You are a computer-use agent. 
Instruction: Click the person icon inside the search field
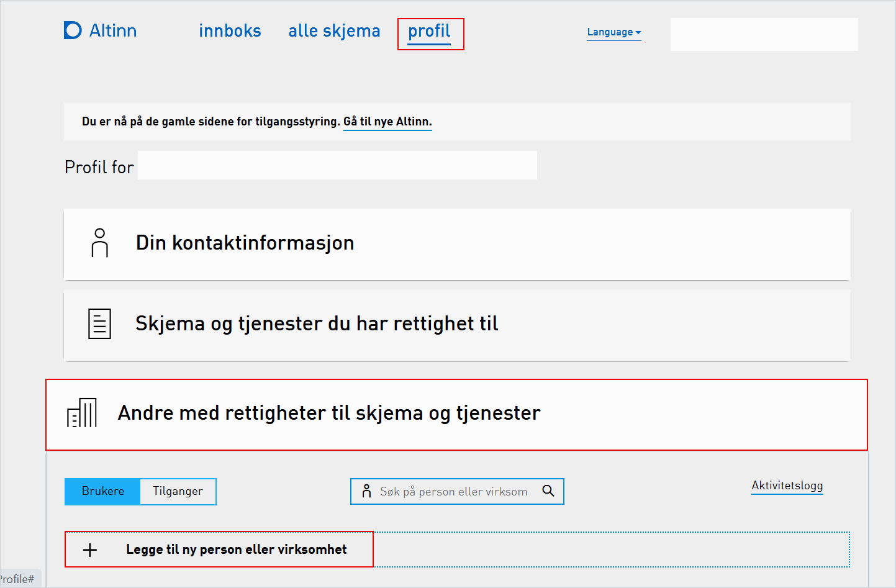tap(368, 491)
